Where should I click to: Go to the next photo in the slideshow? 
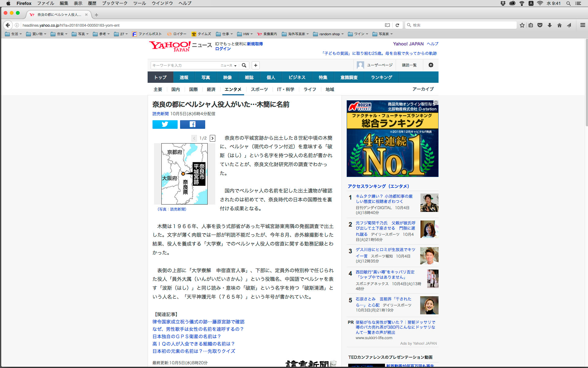click(213, 138)
